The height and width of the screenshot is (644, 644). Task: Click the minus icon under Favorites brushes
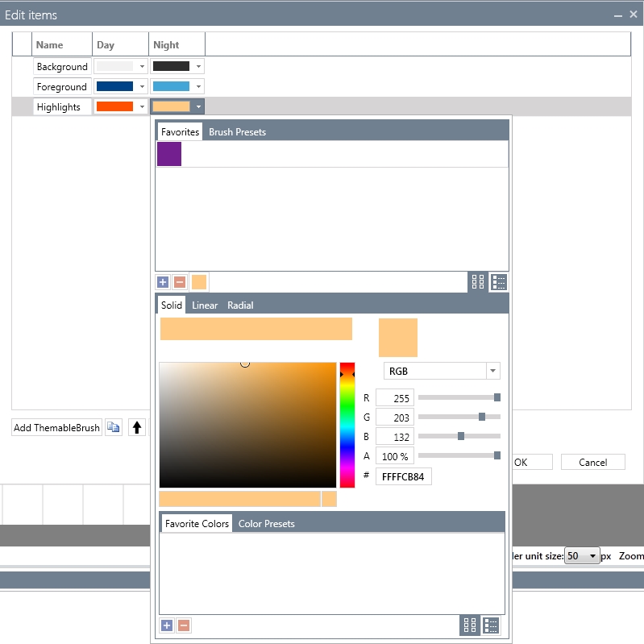tap(180, 282)
